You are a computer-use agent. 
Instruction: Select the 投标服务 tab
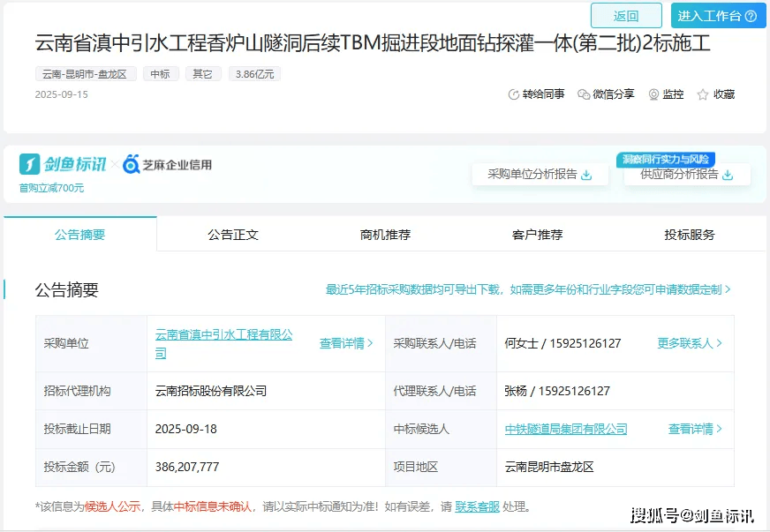pyautogui.click(x=690, y=235)
